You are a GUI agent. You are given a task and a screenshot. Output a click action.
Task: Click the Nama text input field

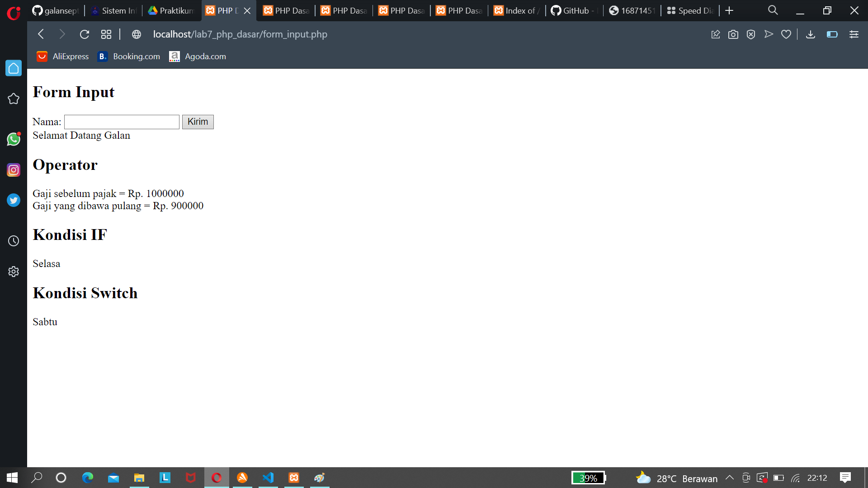pyautogui.click(x=121, y=122)
